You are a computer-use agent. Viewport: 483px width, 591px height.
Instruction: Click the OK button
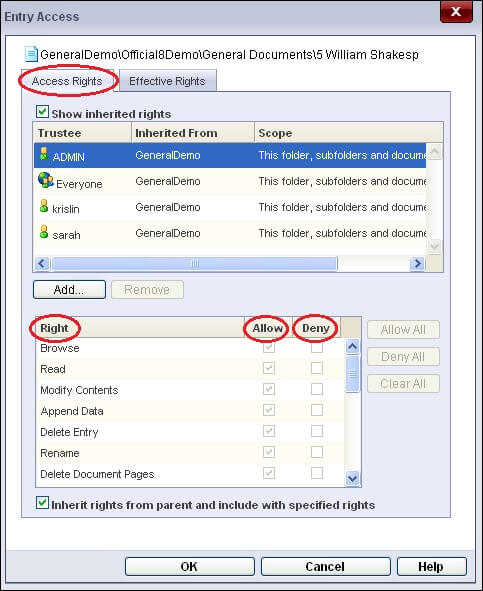pyautogui.click(x=190, y=567)
